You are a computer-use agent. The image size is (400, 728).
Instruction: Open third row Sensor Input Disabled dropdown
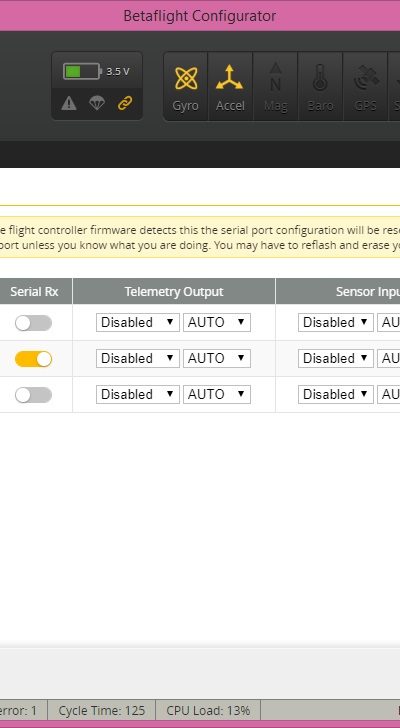point(336,394)
